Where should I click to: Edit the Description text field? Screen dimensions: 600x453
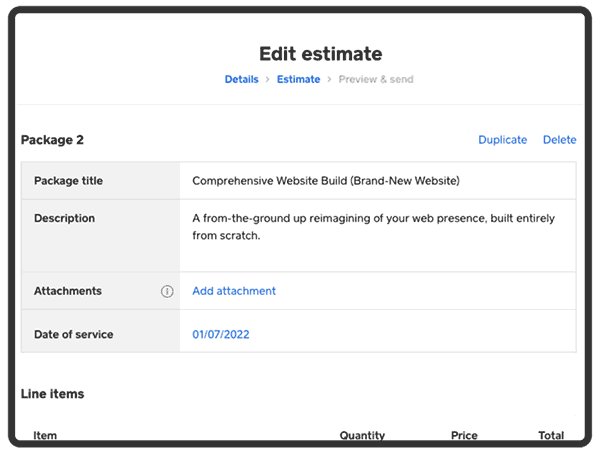[378, 235]
